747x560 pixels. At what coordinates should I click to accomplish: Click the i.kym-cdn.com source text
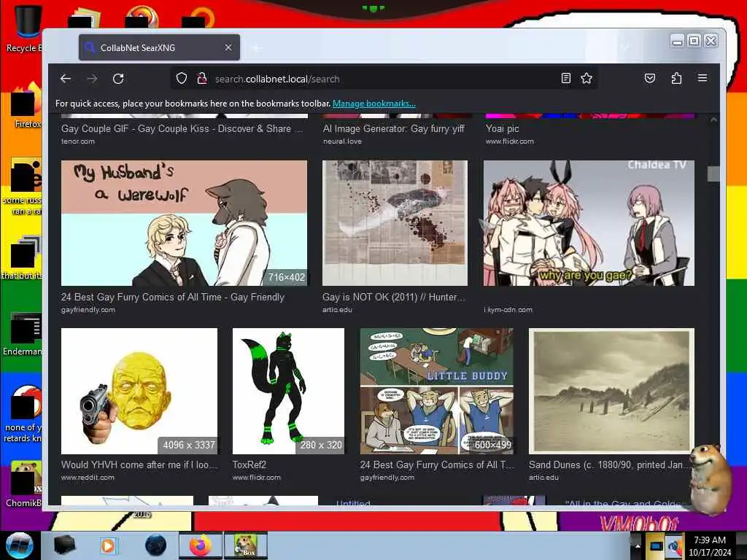point(508,309)
